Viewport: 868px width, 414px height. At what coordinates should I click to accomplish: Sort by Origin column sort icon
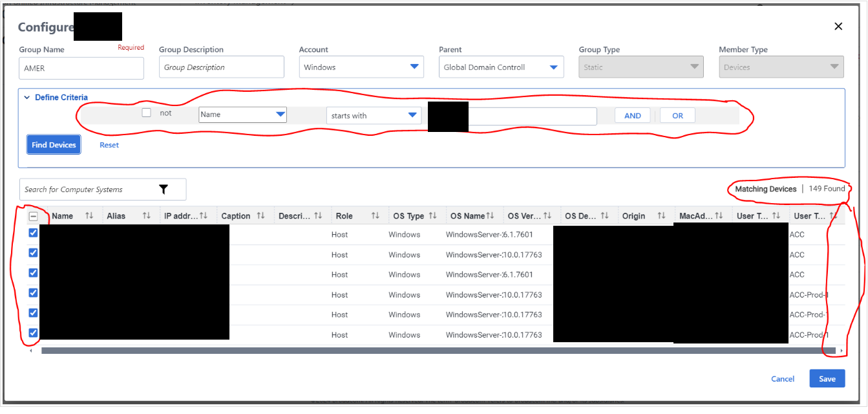[x=661, y=216]
